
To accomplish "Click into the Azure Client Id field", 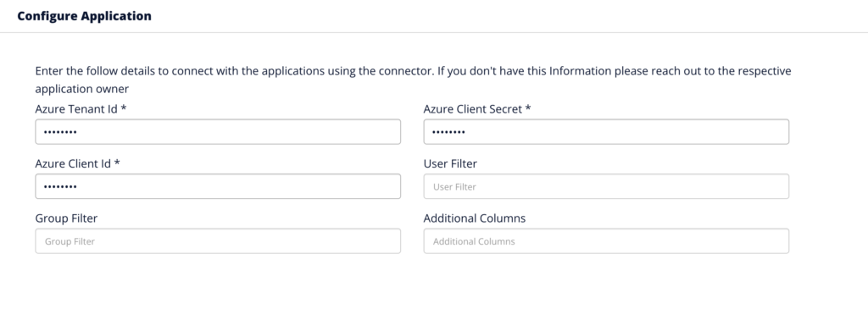I will tap(218, 186).
